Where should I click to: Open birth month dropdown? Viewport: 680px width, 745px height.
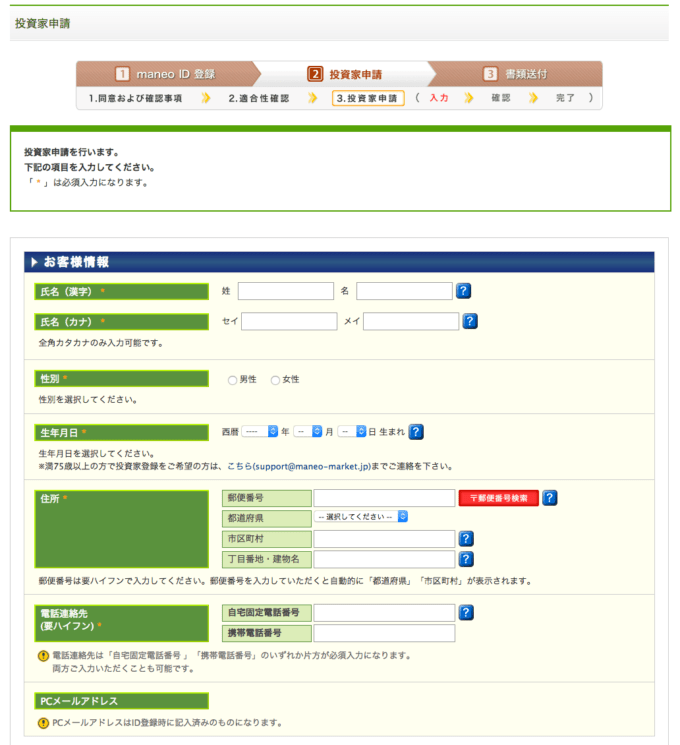[x=308, y=431]
